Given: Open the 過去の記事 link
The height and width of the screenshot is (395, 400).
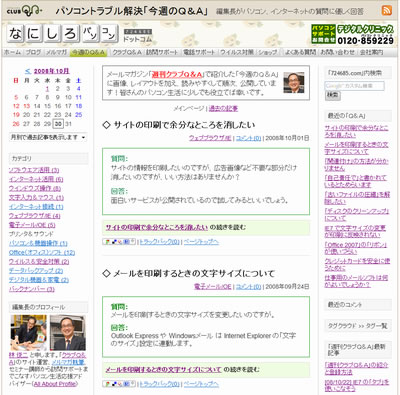Looking at the screenshot, I should tap(223, 109).
